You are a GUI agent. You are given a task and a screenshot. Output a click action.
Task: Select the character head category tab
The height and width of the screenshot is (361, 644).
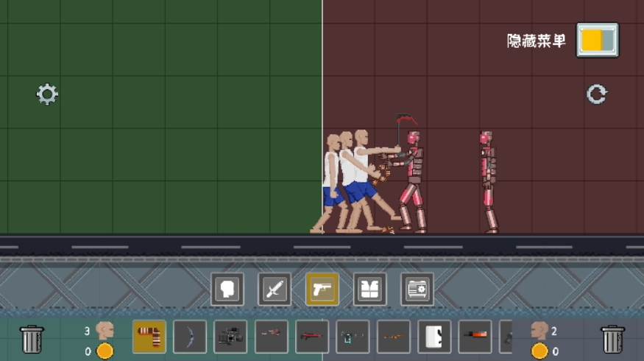tap(227, 290)
